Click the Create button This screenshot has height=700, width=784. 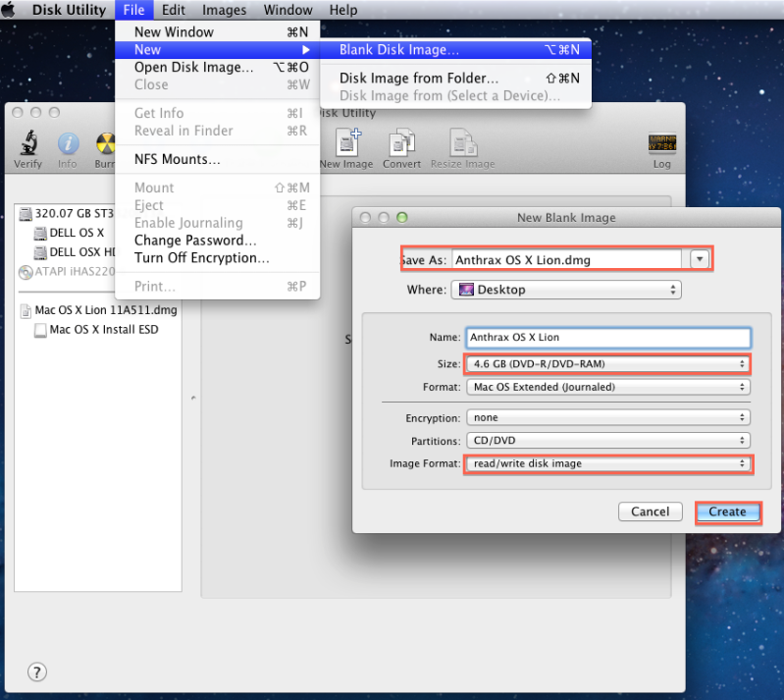click(727, 512)
